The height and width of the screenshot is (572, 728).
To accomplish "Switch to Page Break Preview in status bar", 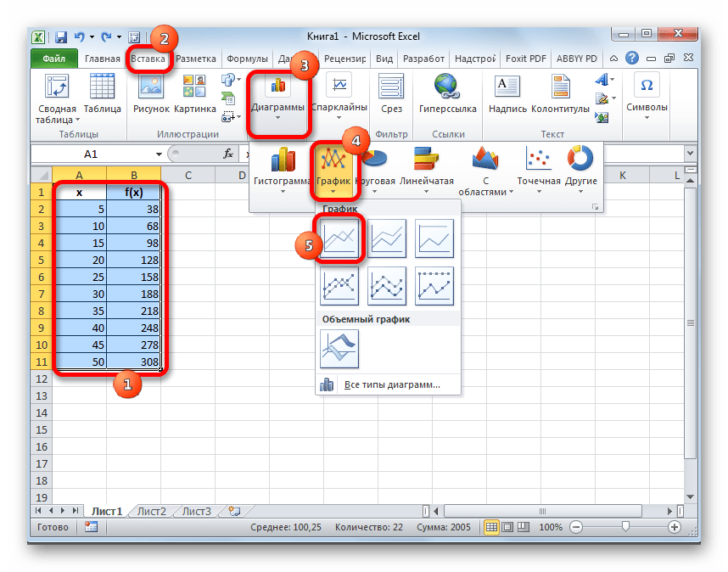I will coord(524,527).
